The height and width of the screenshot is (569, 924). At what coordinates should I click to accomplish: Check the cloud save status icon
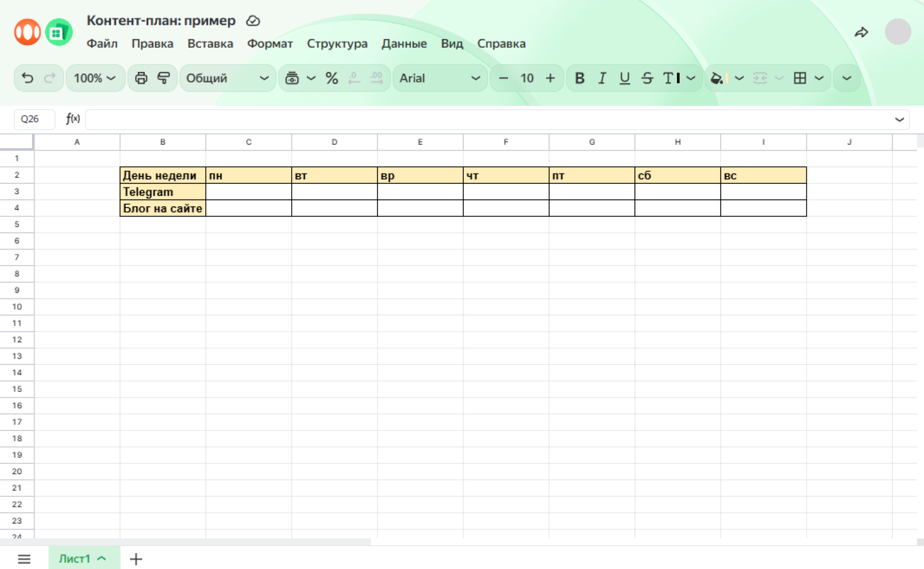tap(253, 21)
